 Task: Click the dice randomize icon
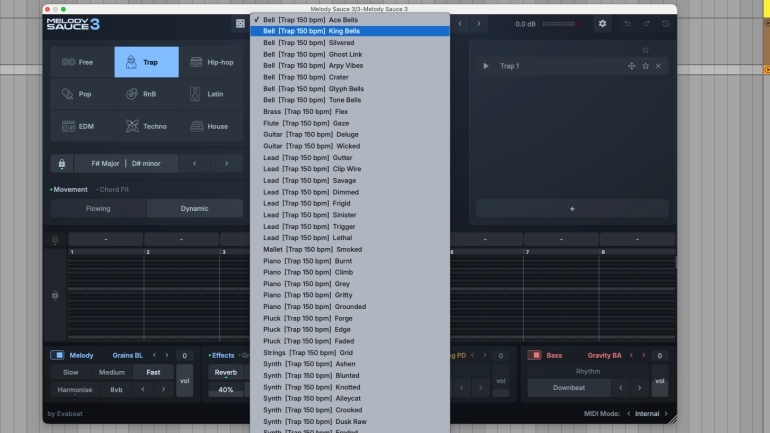point(240,23)
